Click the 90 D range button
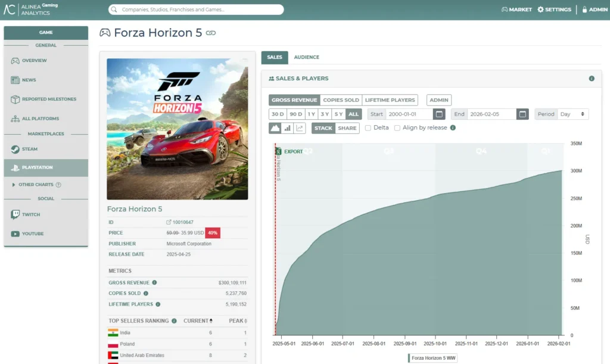Image resolution: width=610 pixels, height=364 pixels. pyautogui.click(x=295, y=114)
